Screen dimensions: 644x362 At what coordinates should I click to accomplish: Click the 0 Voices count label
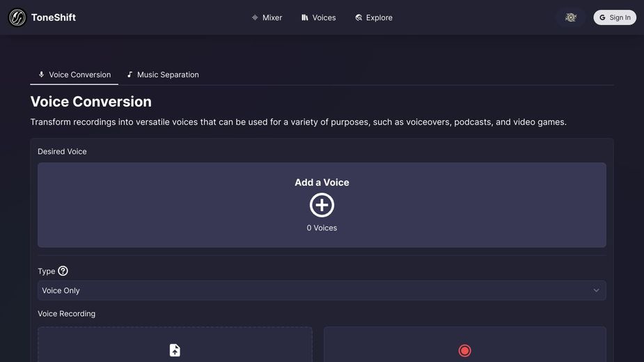[322, 228]
